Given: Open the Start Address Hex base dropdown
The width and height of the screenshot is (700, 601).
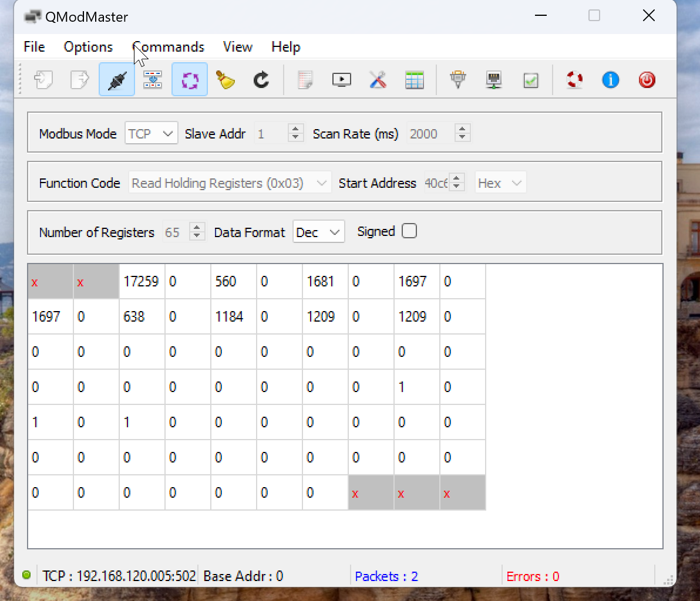Looking at the screenshot, I should click(500, 183).
